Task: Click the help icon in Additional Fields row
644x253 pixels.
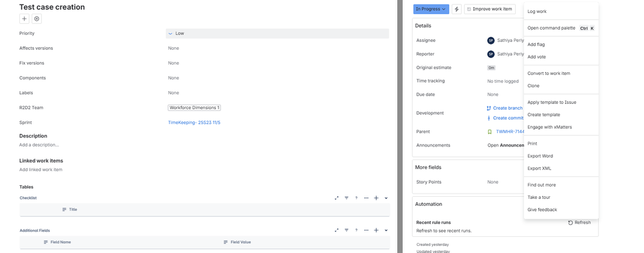Action: pos(356,230)
